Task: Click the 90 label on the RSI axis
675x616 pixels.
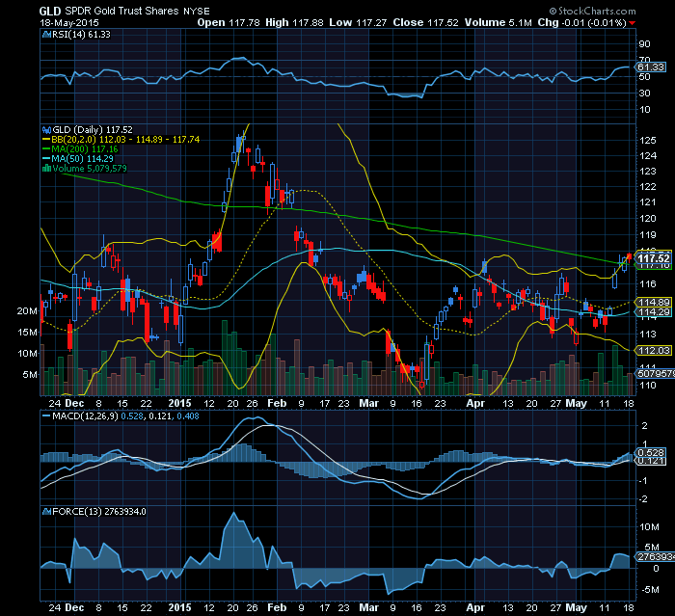Action: pos(644,44)
